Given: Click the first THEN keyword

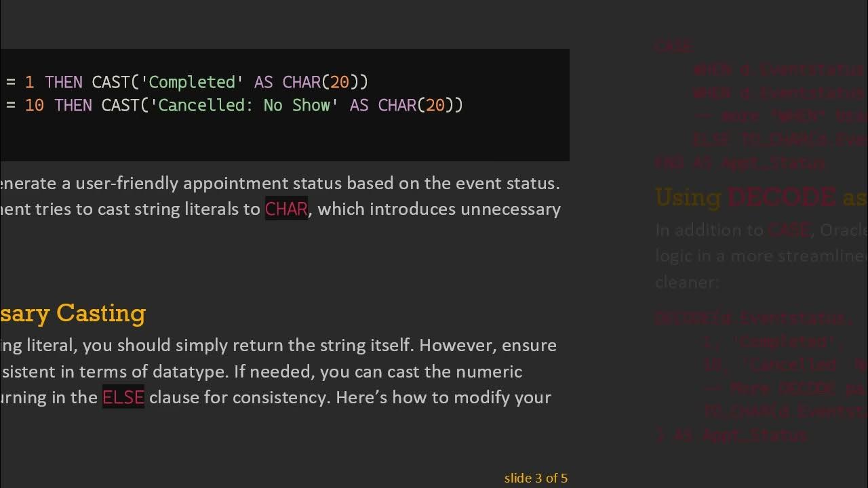Looking at the screenshot, I should tap(63, 82).
